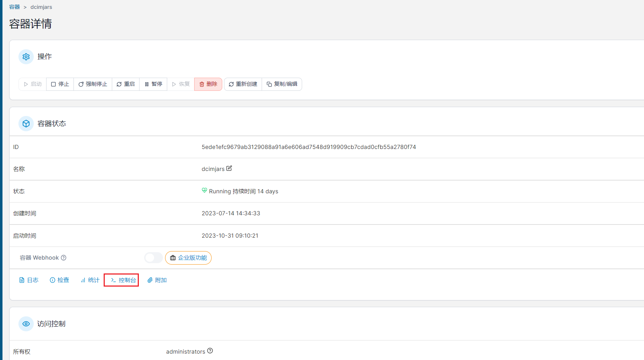Viewport: 644px width, 360px height.
Task: Open the 附加 attach link
Action: (x=157, y=280)
